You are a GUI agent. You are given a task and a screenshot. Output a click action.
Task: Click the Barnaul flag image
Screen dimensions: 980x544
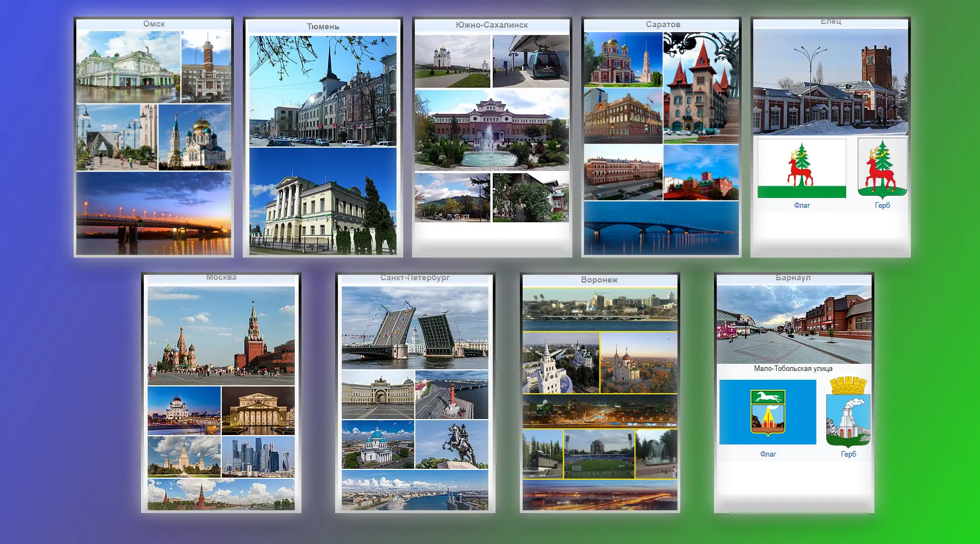(768, 412)
